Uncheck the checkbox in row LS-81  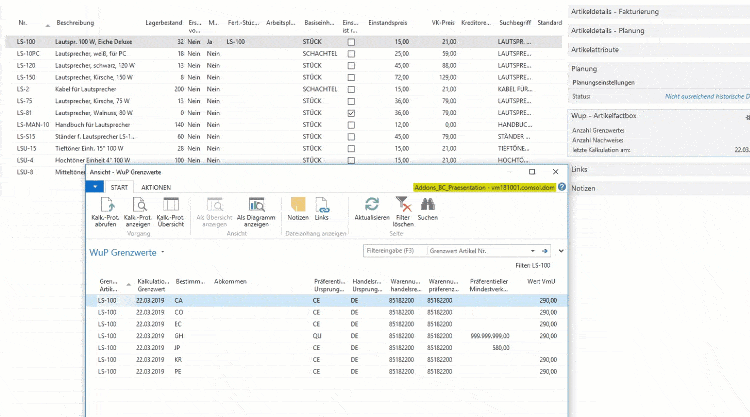[x=351, y=113]
